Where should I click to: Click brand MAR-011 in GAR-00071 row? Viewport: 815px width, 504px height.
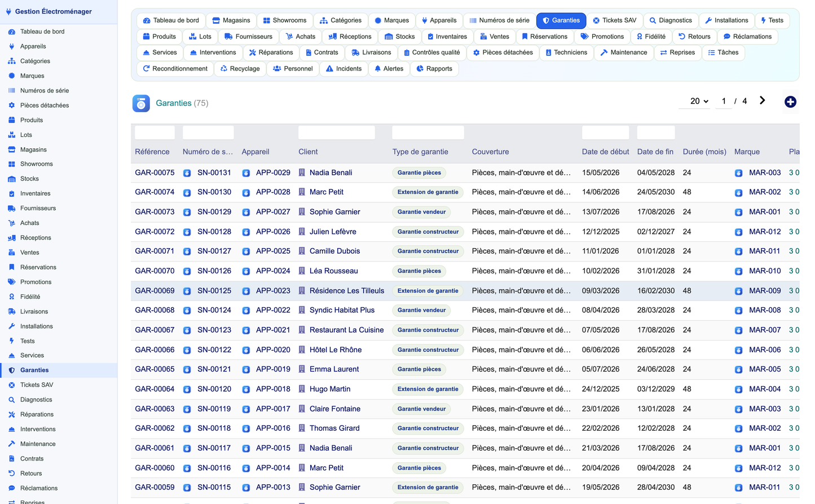(765, 251)
